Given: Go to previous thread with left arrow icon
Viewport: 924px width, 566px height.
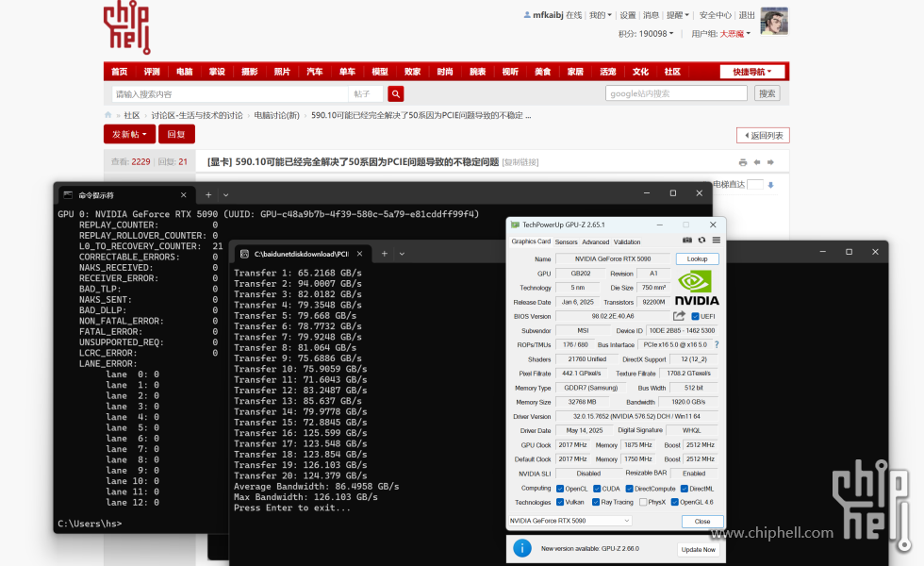Looking at the screenshot, I should tap(757, 162).
